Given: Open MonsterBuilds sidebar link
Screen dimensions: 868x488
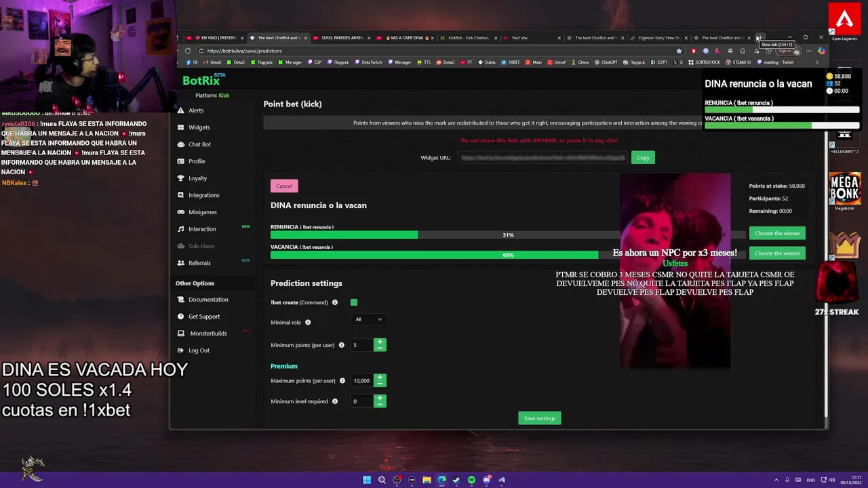Looking at the screenshot, I should pyautogui.click(x=202, y=333).
